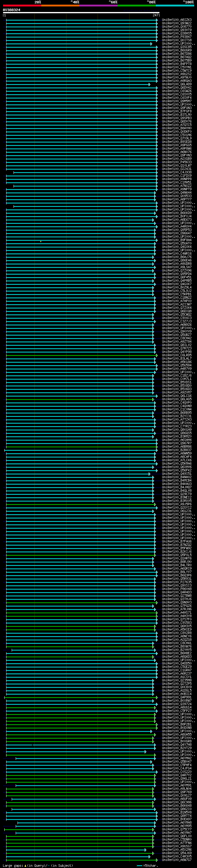Click the cyan ~100% legend segment
The height and width of the screenshot is (868, 197).
pyautogui.click(x=175, y=6)
